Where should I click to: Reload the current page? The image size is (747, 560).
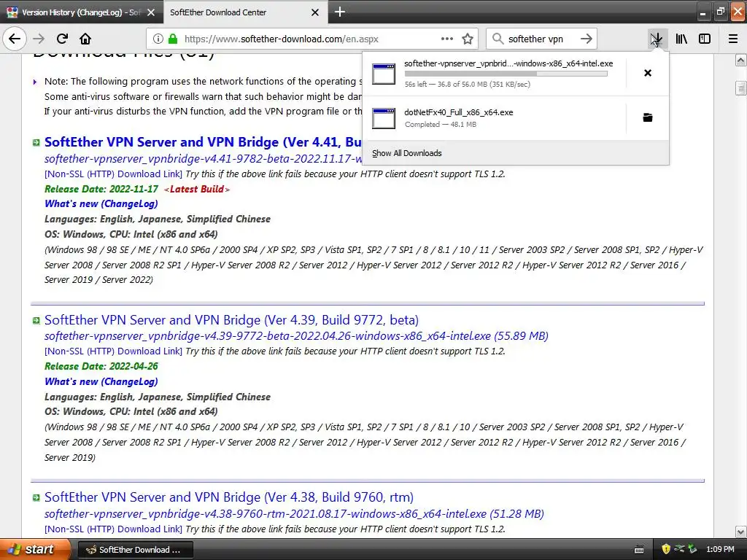pyautogui.click(x=62, y=39)
